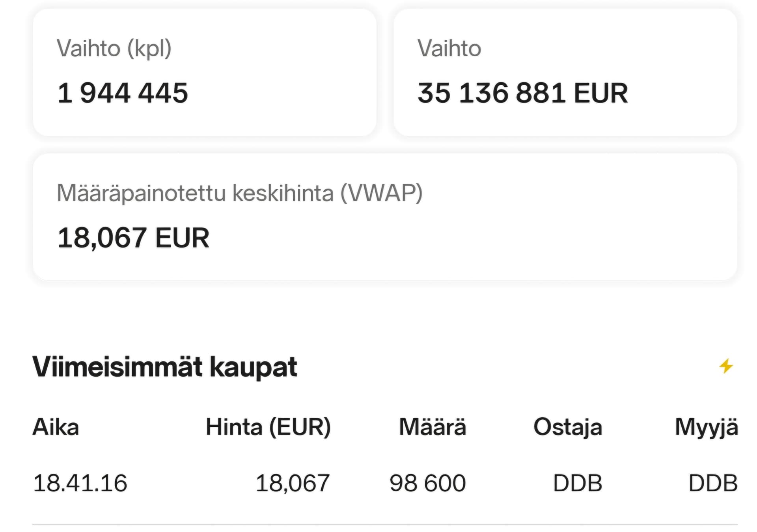The image size is (757, 532).
Task: Select the 18,067 number in VWAP card
Action: pyautogui.click(x=102, y=238)
